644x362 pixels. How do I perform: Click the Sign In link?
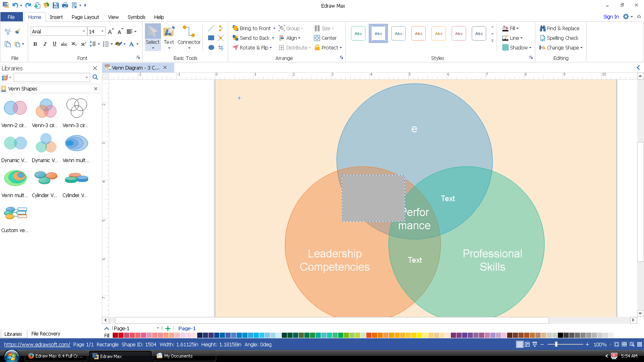pos(611,17)
